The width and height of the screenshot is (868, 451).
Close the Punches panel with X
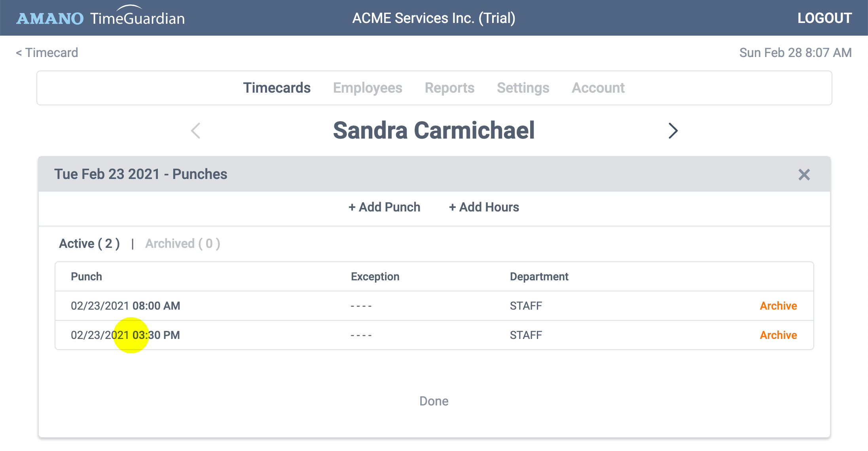804,175
